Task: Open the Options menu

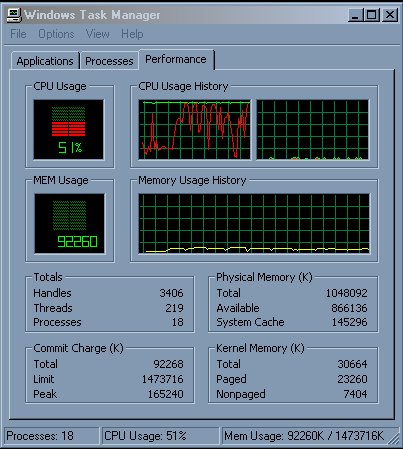Action: pos(56,34)
